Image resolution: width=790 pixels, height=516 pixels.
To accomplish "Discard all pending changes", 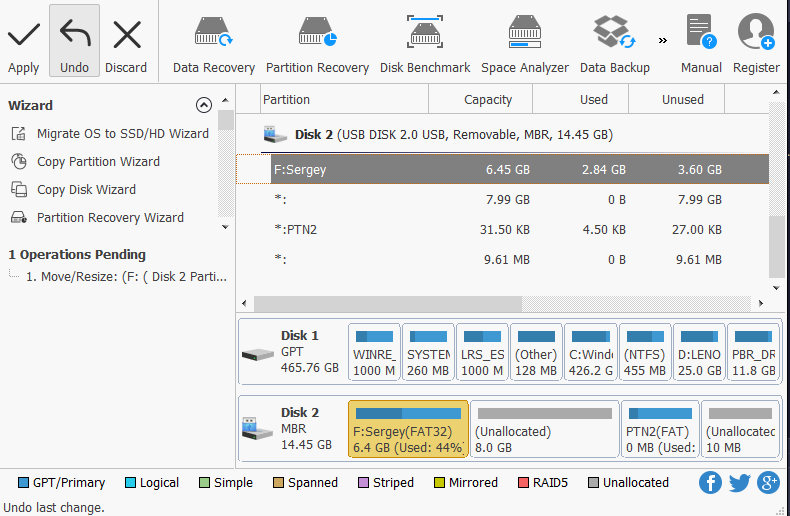I will 126,47.
